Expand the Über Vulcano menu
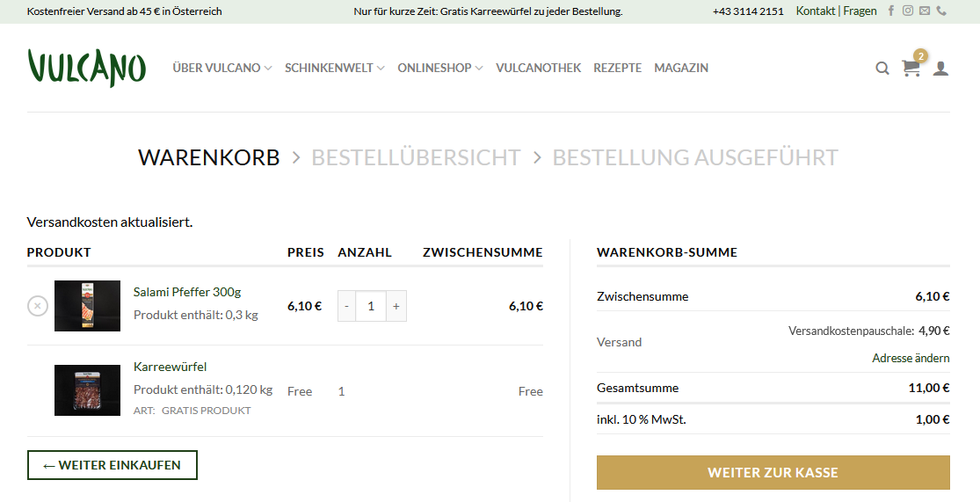 [221, 68]
